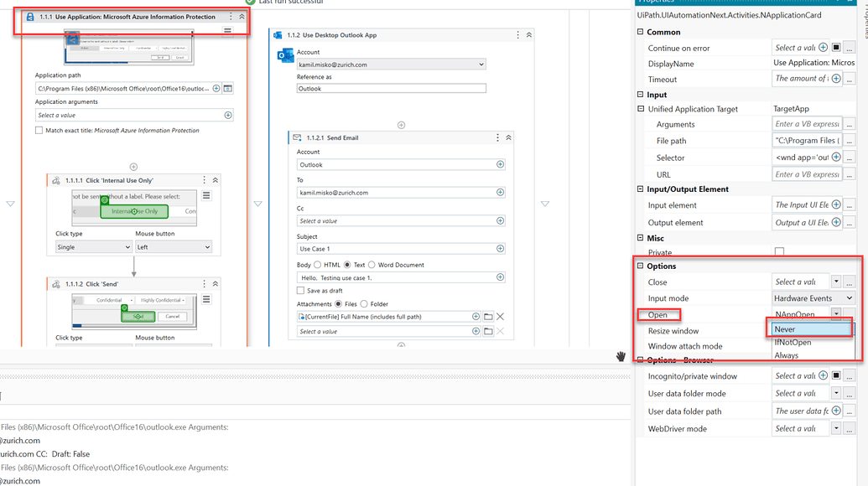Collapse Click 'Internal Use Only' activity
868x486 pixels.
pos(216,180)
